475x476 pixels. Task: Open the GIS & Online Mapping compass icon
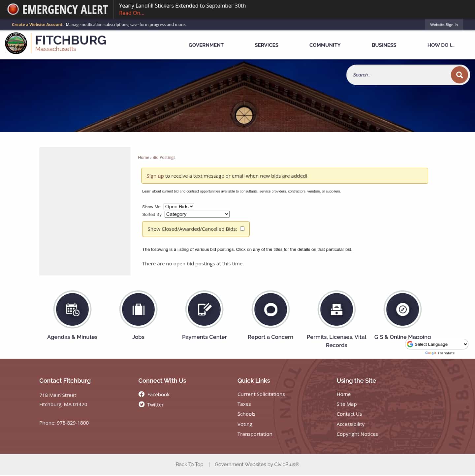point(402,309)
